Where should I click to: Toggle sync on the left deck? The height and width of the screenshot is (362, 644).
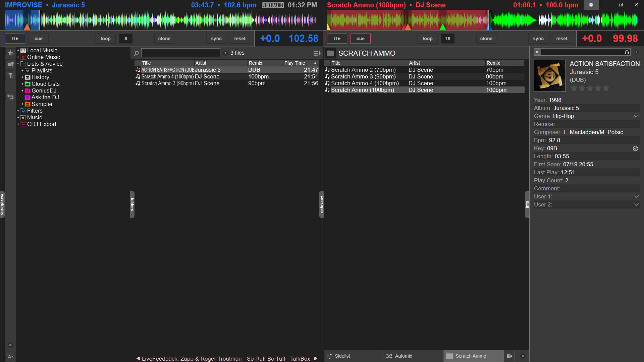[216, 39]
